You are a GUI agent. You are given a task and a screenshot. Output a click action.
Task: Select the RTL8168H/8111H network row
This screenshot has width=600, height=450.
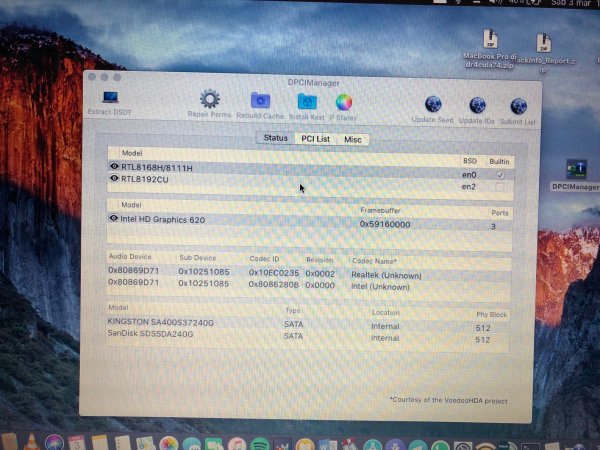tap(310, 171)
